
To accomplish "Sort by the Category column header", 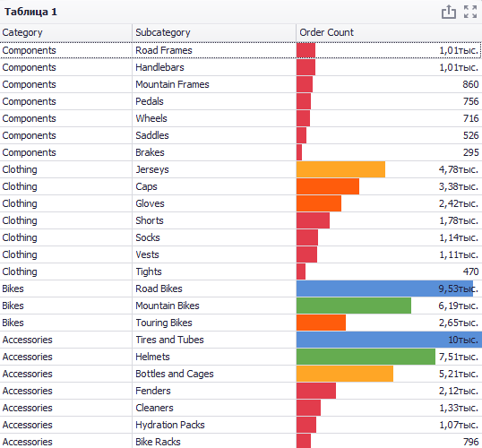I will point(65,32).
